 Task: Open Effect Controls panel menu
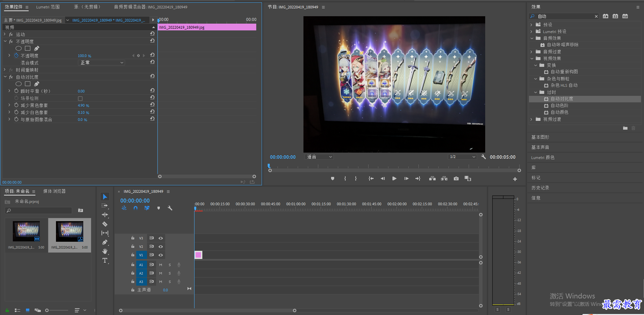pyautogui.click(x=27, y=7)
